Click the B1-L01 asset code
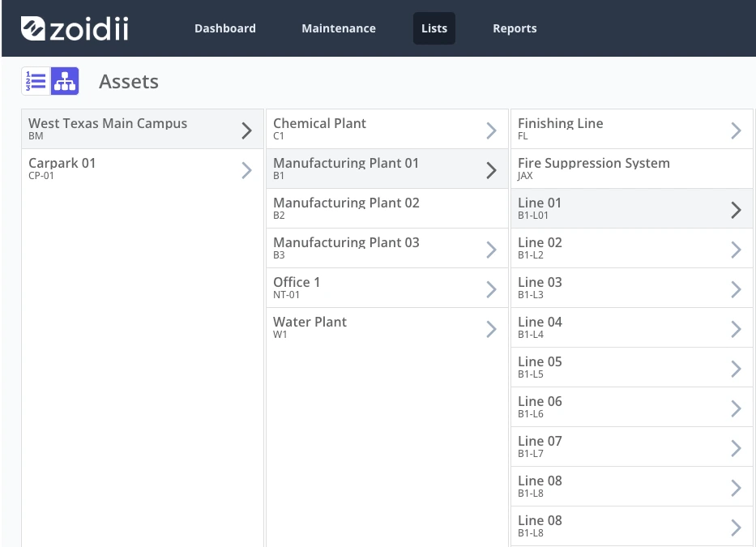Viewport: 756px width, 547px height. (533, 216)
